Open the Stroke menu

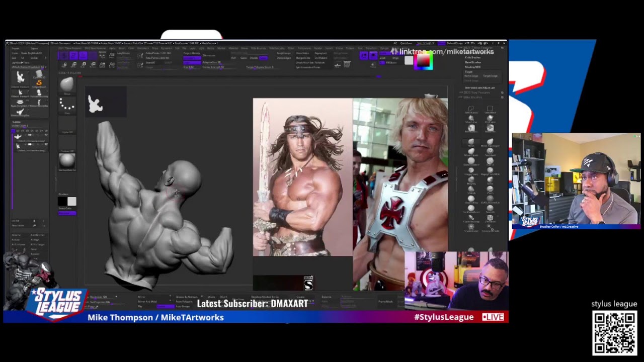point(339,48)
